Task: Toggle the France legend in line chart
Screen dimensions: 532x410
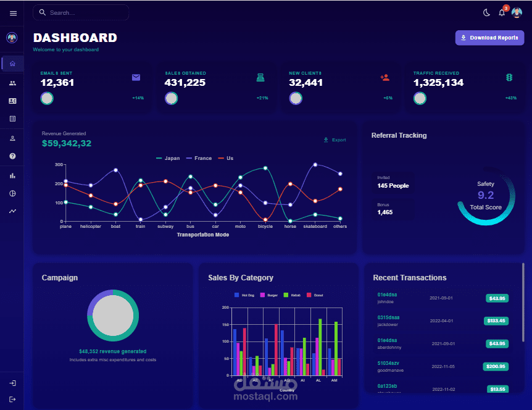Action: pos(199,158)
